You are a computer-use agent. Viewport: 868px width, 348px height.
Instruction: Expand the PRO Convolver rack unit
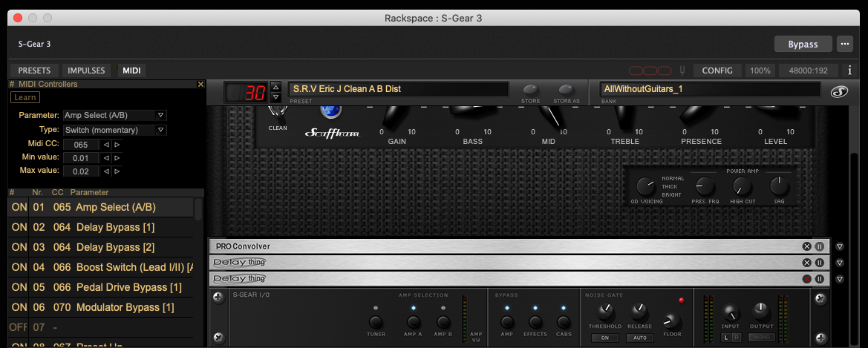pos(840,246)
